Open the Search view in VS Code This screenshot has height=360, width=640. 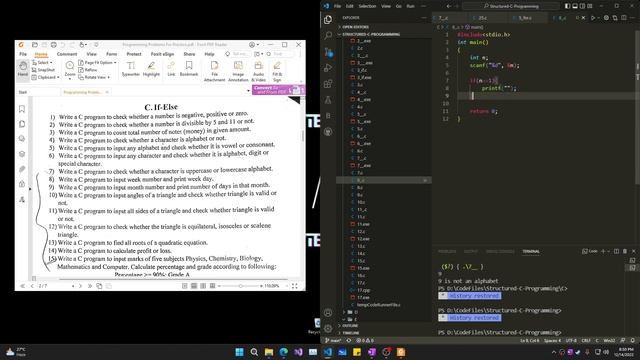(x=328, y=36)
